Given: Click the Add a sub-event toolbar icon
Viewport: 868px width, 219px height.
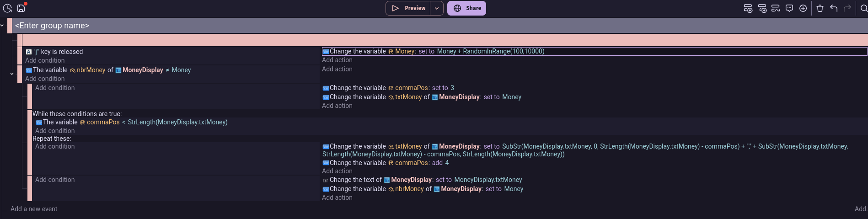Looking at the screenshot, I should 762,8.
